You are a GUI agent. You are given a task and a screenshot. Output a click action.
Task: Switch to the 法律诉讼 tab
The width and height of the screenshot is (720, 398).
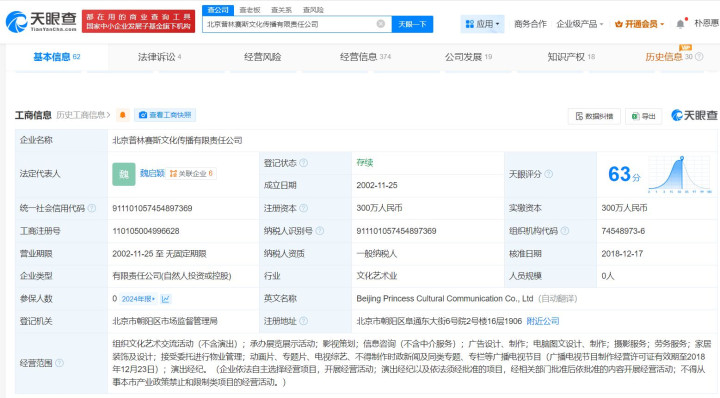point(160,57)
